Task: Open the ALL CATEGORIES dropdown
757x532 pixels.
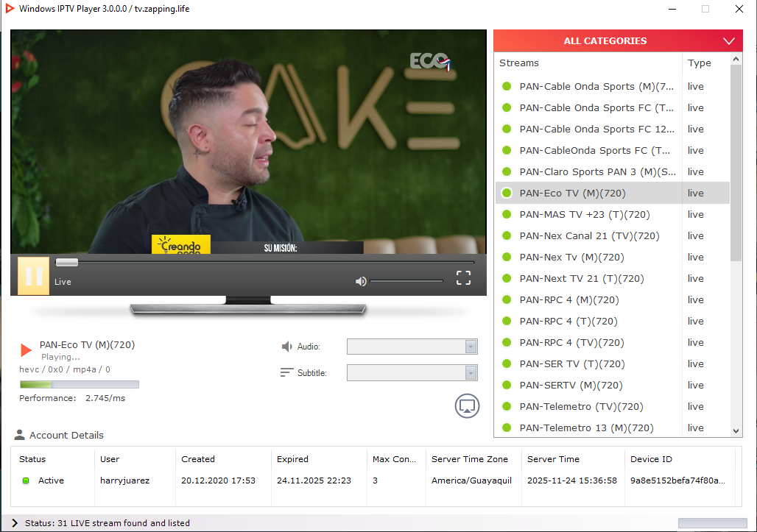Action: (x=618, y=41)
